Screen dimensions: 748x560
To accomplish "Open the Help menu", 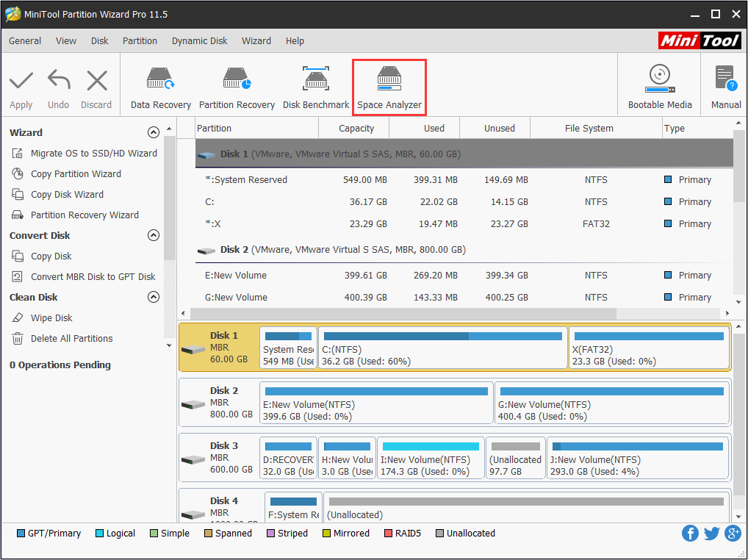I will coord(295,41).
